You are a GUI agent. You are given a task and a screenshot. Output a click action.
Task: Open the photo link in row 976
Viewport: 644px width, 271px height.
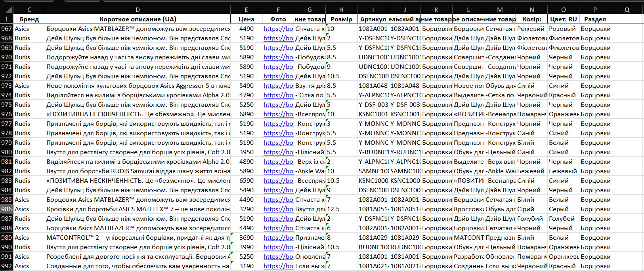click(278, 114)
